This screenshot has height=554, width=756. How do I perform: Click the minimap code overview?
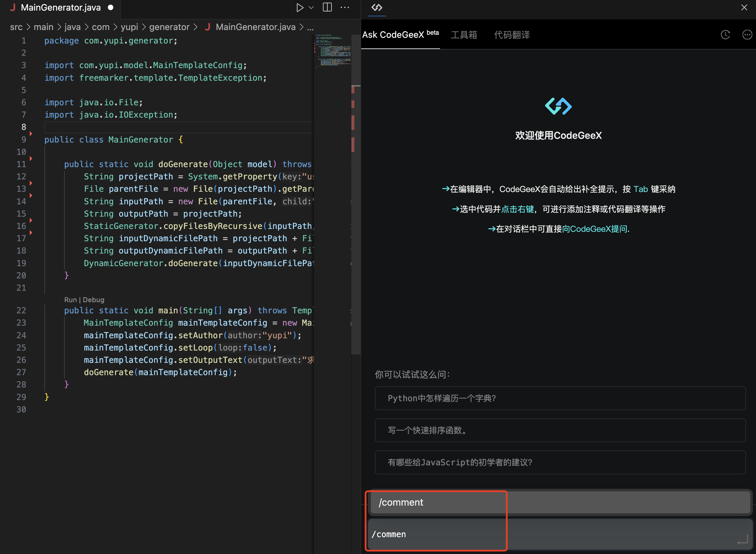[x=333, y=50]
